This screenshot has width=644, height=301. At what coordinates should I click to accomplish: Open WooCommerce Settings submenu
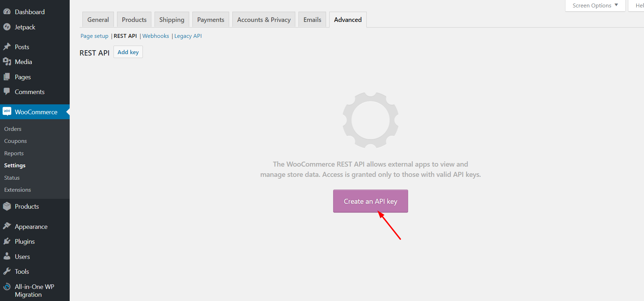click(x=15, y=165)
